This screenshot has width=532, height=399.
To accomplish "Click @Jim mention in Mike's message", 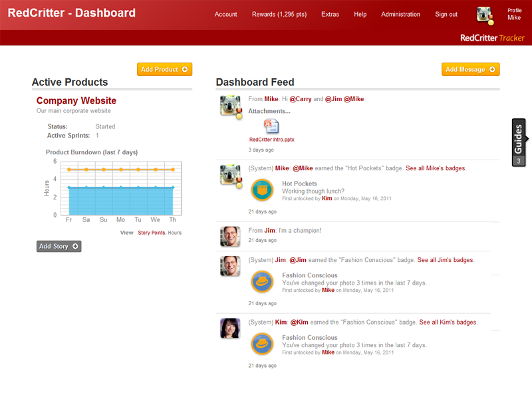I will (334, 99).
